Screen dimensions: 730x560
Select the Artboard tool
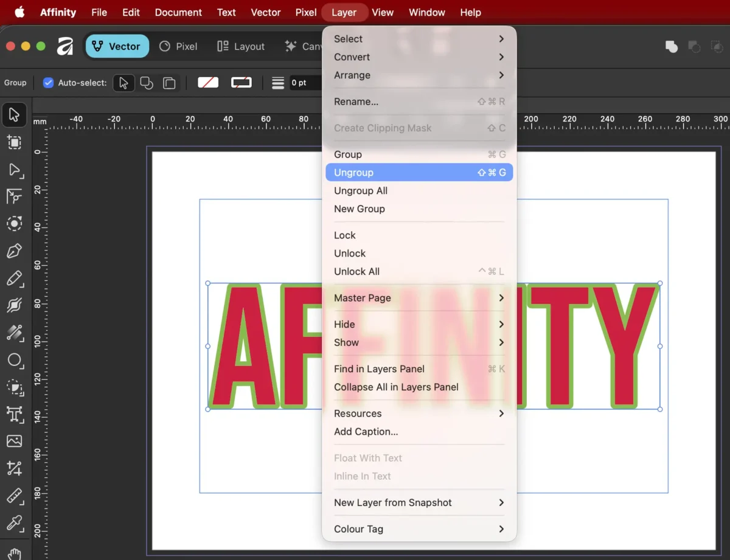pyautogui.click(x=14, y=142)
